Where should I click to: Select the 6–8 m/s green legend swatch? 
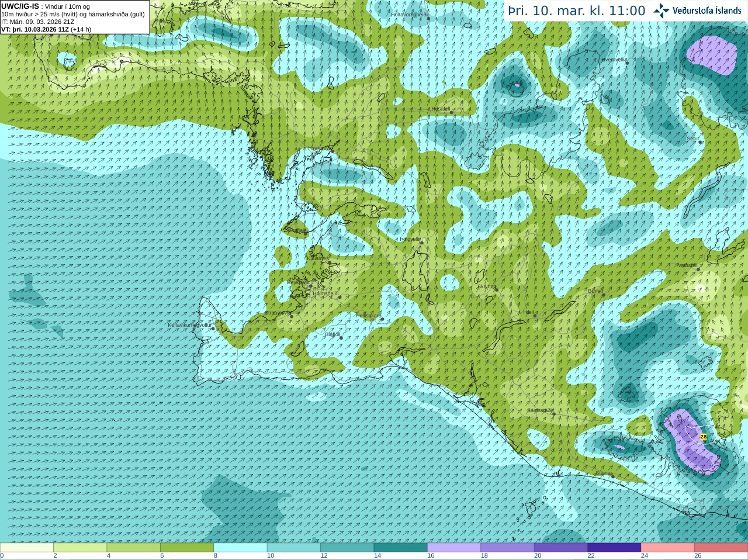click(x=187, y=548)
